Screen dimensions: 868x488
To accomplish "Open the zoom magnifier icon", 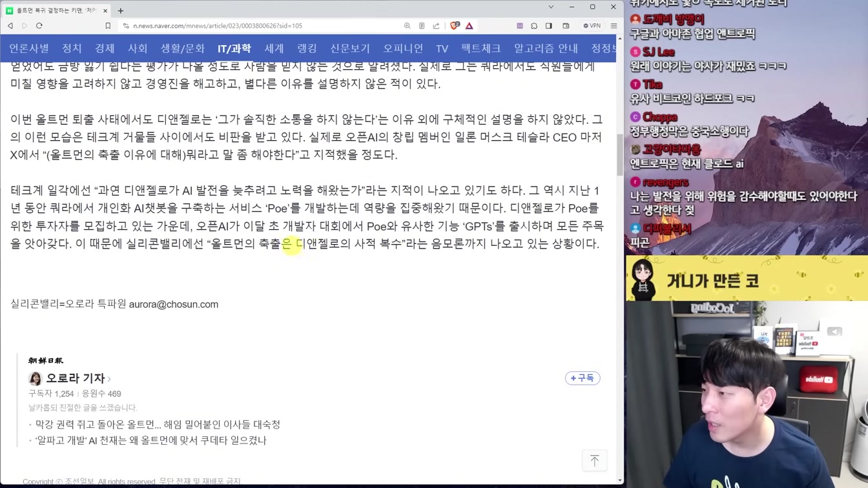I will [407, 26].
